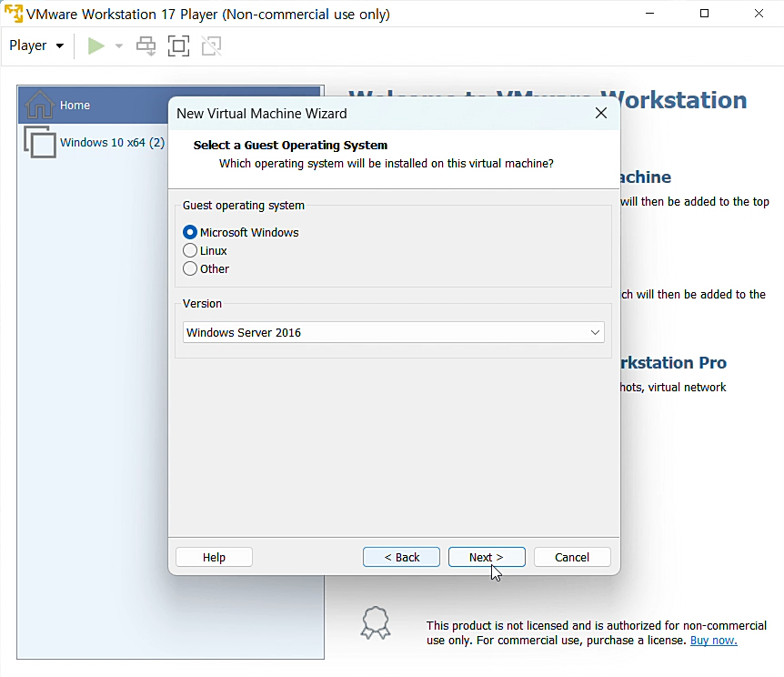Expand the power options arrow beside play
784x677 pixels.
click(119, 46)
